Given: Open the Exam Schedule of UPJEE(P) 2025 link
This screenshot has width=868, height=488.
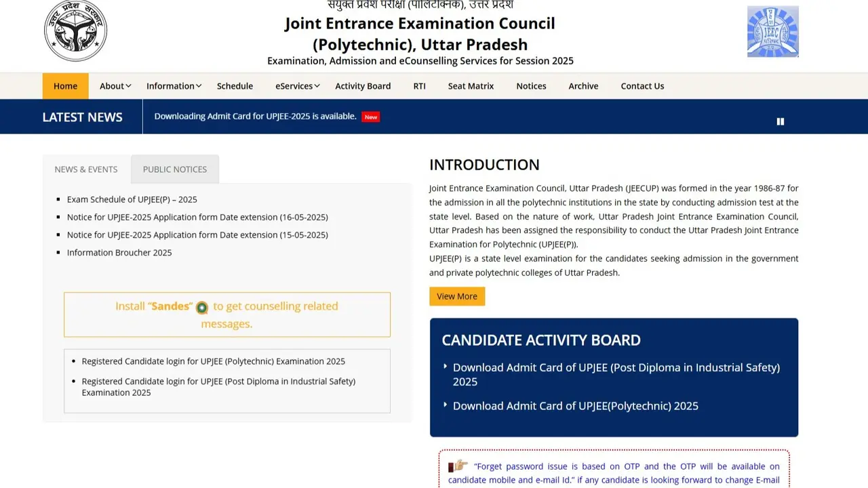Looking at the screenshot, I should [x=132, y=199].
